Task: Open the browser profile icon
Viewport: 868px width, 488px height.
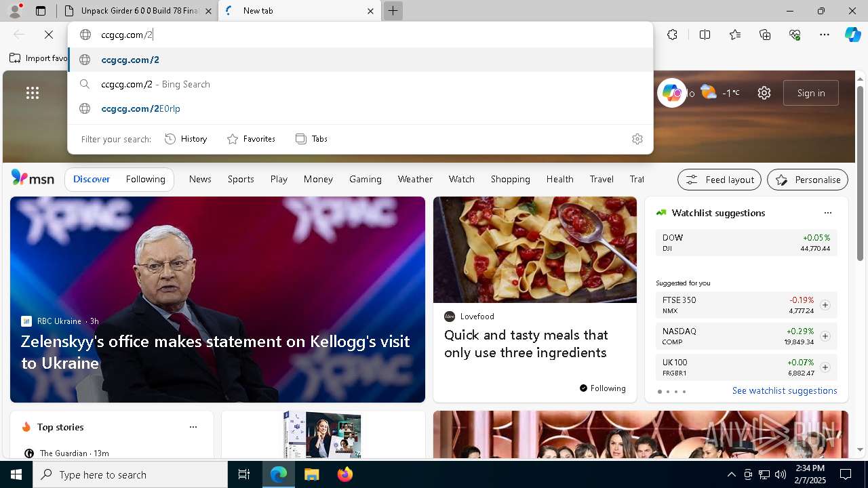Action: click(14, 11)
